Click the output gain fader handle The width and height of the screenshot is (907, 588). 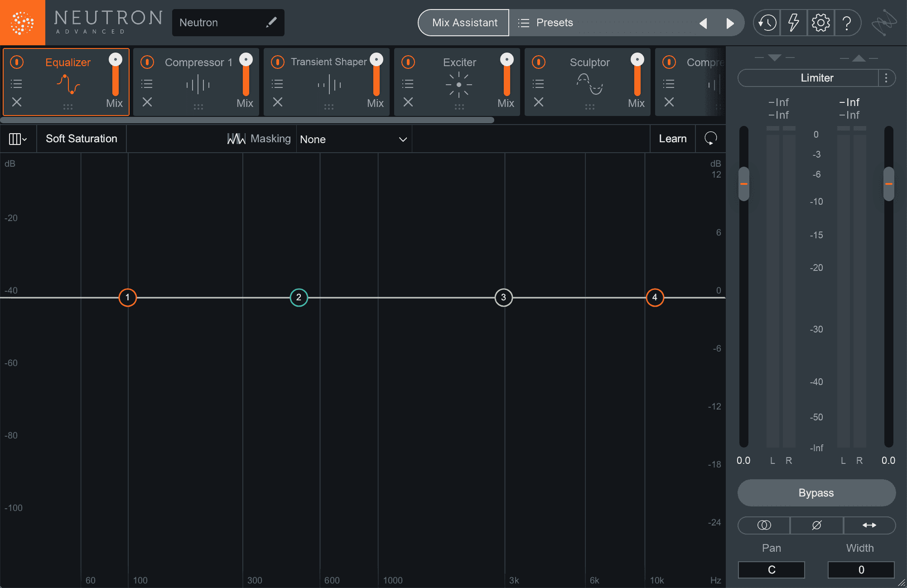(889, 184)
